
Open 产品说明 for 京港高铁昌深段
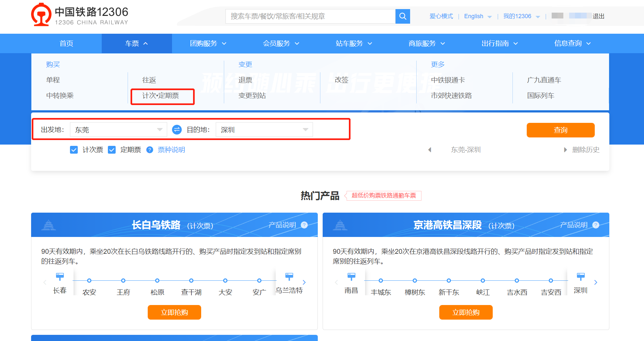574,225
